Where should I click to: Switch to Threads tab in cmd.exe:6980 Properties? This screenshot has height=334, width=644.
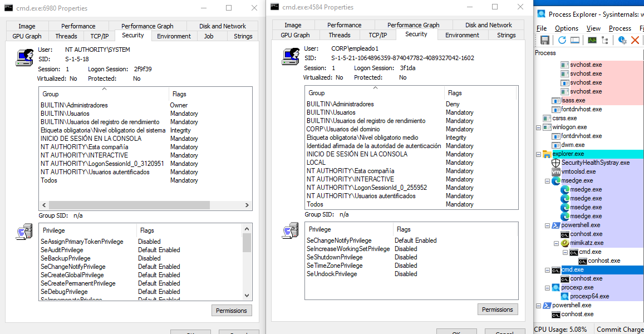(x=66, y=36)
